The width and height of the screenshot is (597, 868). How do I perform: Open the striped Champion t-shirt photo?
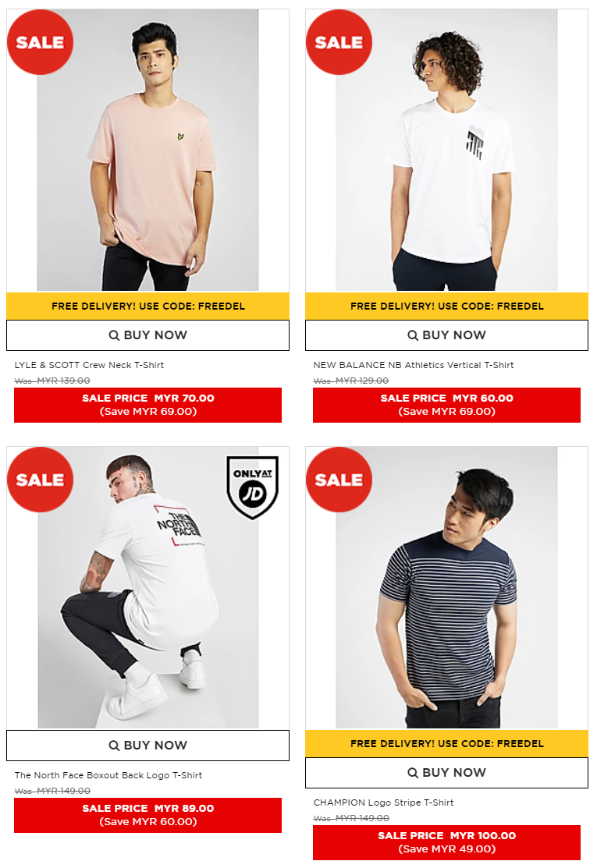point(446,587)
